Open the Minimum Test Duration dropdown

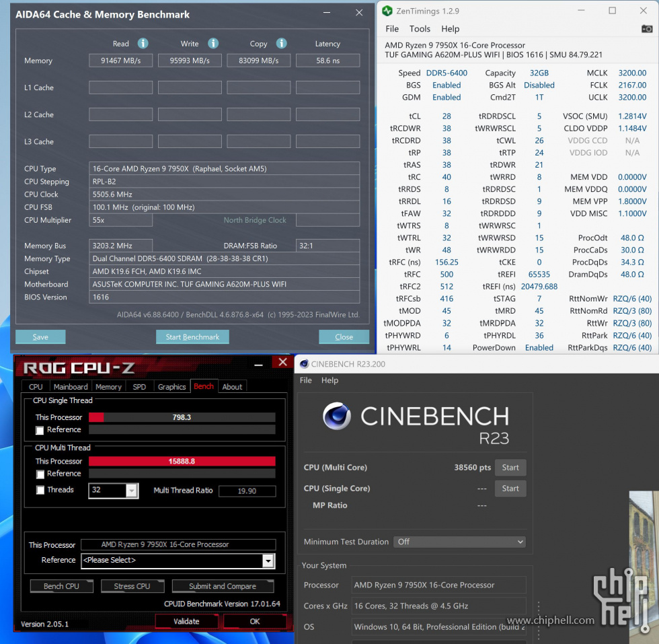coord(459,542)
